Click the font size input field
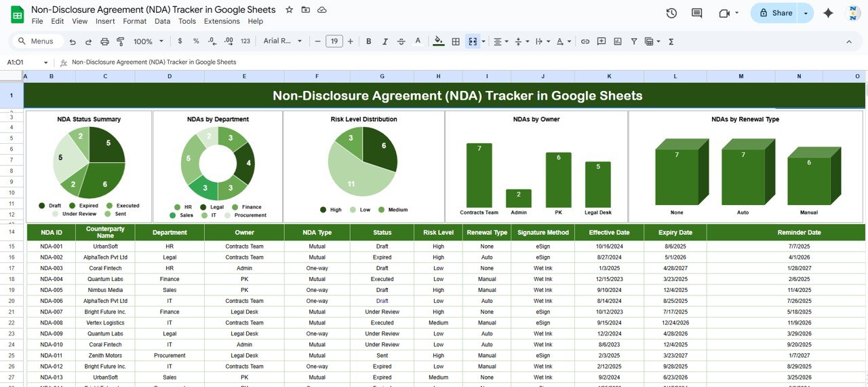The image size is (868, 387). coord(334,41)
